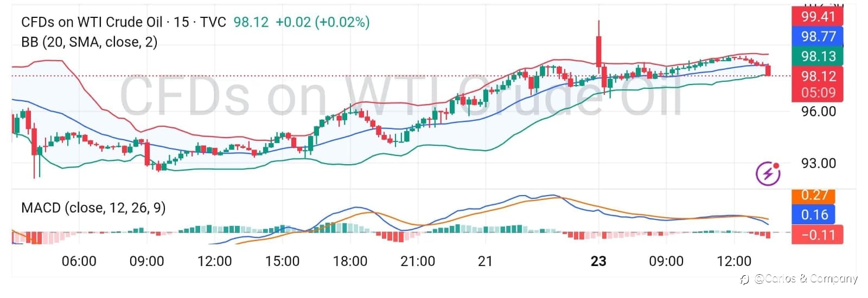Click the 18:00 time axis label

pos(350,261)
